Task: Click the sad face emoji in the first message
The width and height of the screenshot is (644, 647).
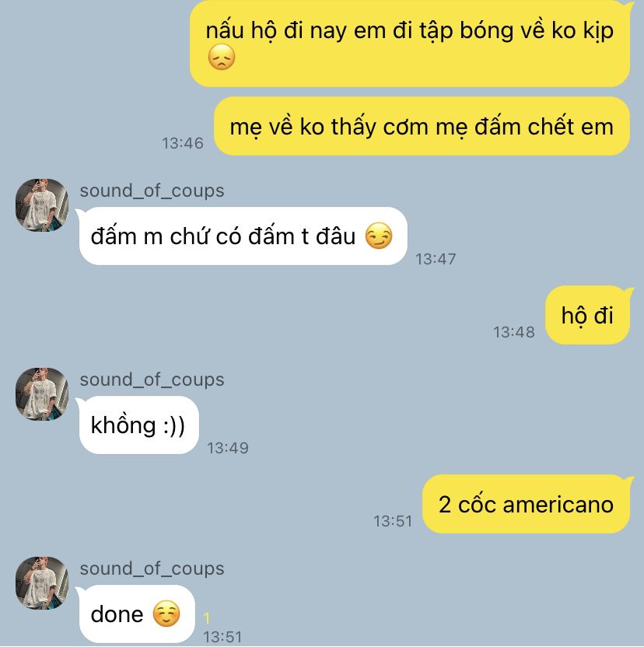Action: (222, 58)
